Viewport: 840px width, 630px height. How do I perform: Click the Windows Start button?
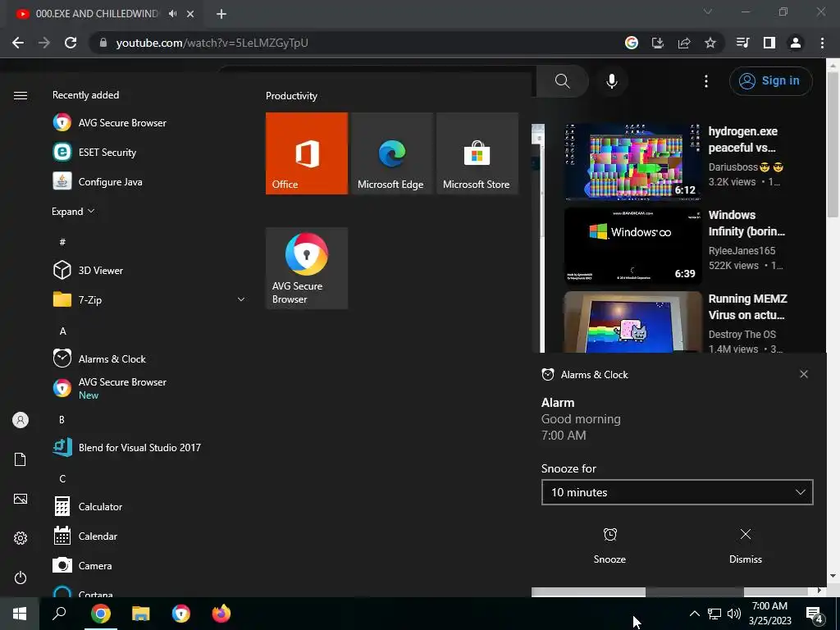(x=20, y=614)
